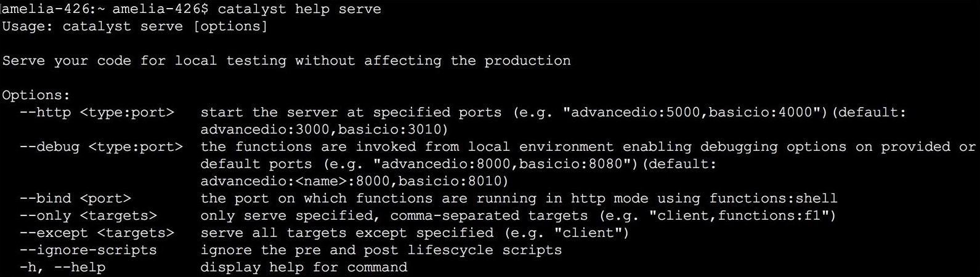Click the "advancedio:<name>:8000,basicio:8010" default text
Image resolution: width=980 pixels, height=277 pixels.
(x=354, y=182)
